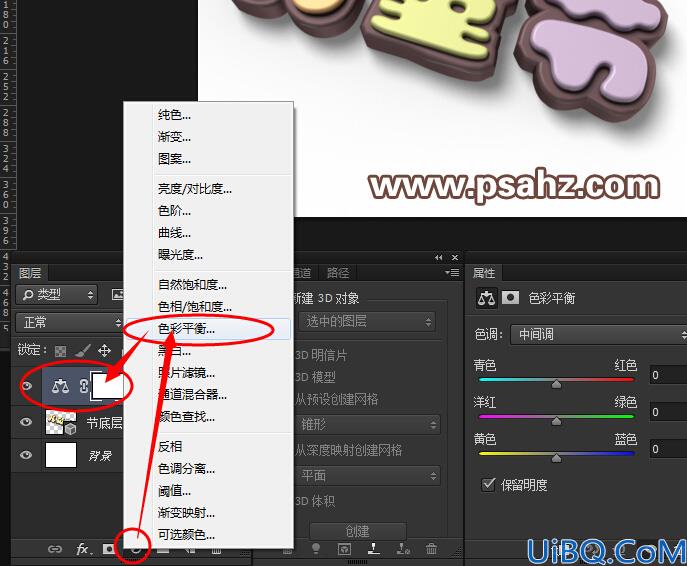Collapse panel using double-arrow icon
This screenshot has width=687, height=566.
click(439, 258)
